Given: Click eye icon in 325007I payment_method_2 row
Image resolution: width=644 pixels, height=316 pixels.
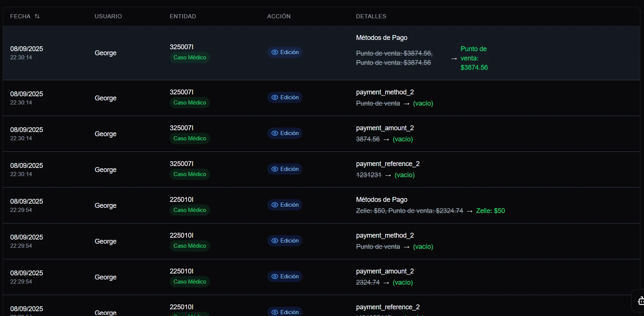Looking at the screenshot, I should 275,98.
